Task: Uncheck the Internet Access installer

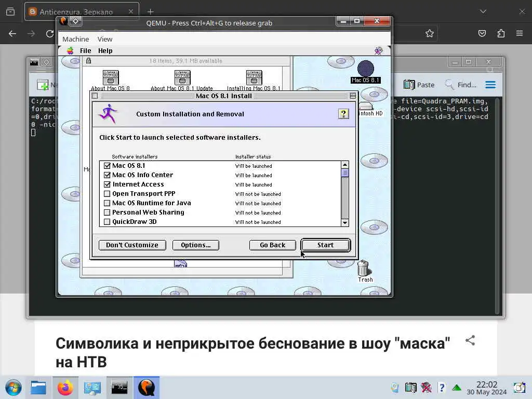Action: click(x=107, y=184)
